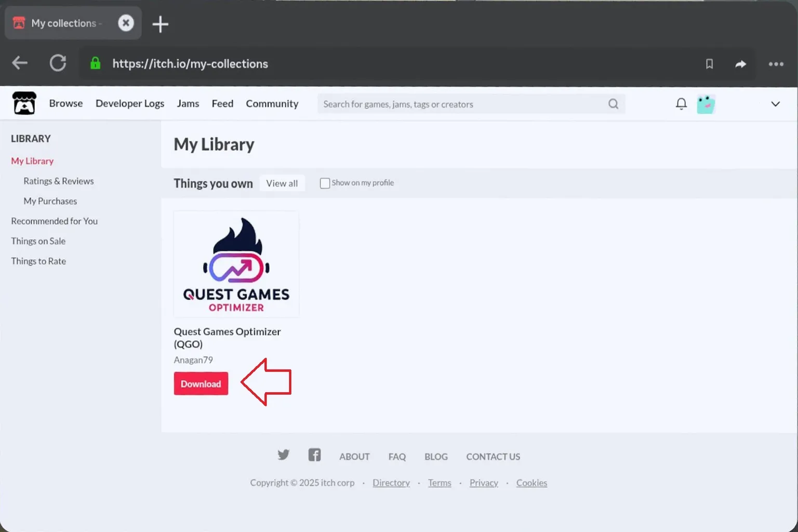Open the Facebook footer icon
Viewport: 798px width, 532px height.
click(x=314, y=455)
